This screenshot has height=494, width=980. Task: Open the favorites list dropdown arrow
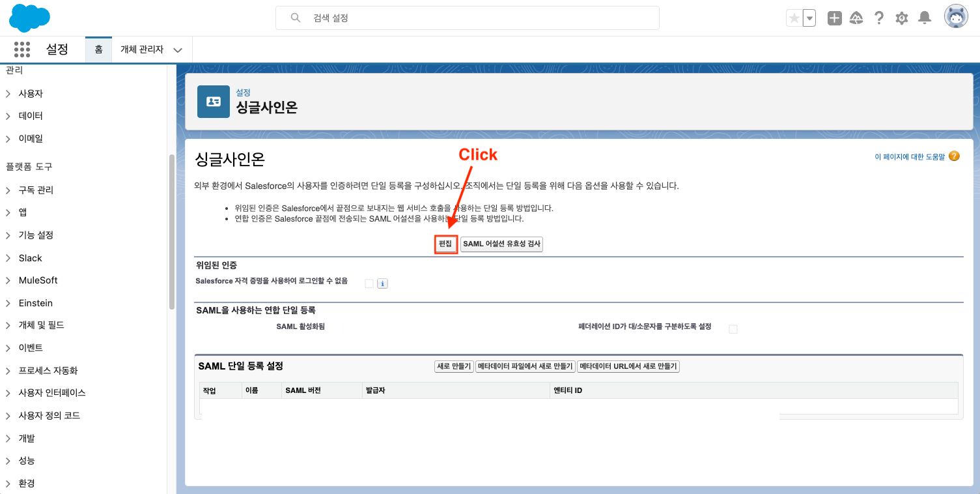(809, 18)
